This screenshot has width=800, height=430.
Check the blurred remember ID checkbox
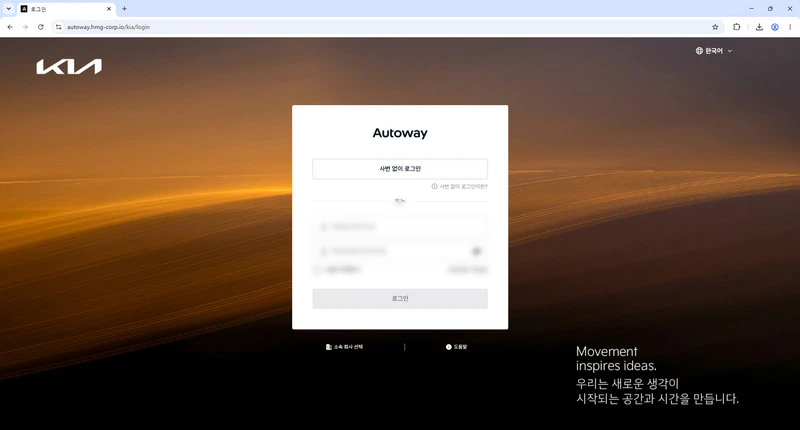tap(317, 270)
